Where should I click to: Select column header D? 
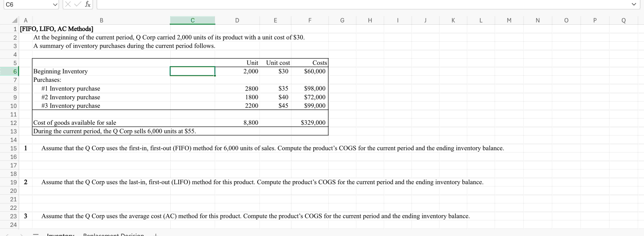click(x=237, y=20)
